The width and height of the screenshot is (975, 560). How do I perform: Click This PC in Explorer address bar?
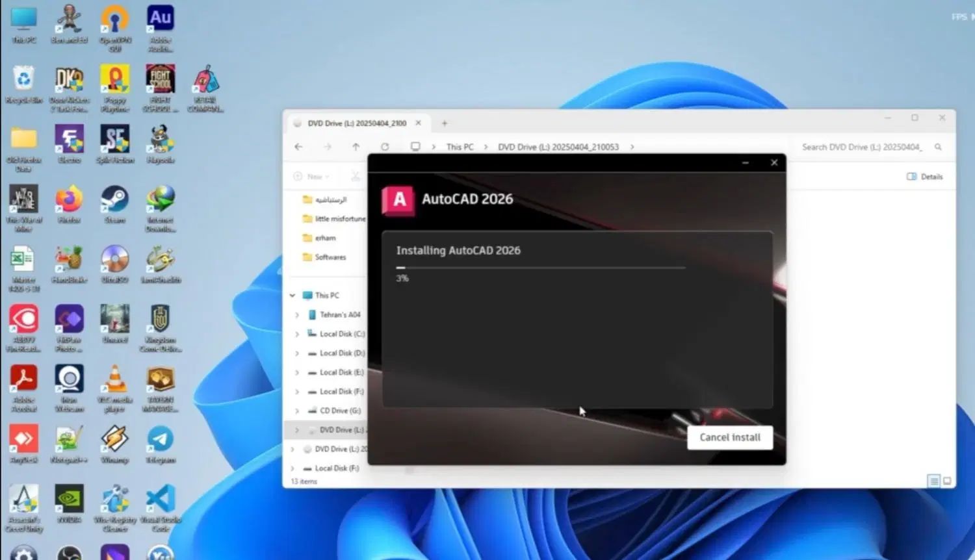click(460, 147)
